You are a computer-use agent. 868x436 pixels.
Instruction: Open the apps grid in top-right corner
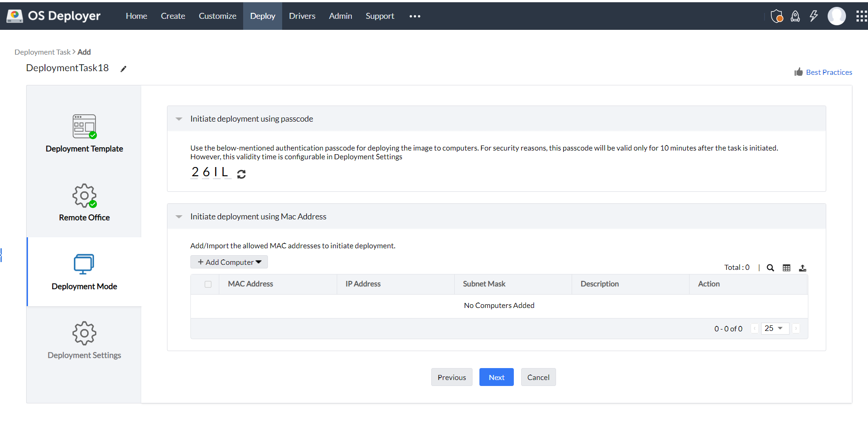pyautogui.click(x=862, y=16)
